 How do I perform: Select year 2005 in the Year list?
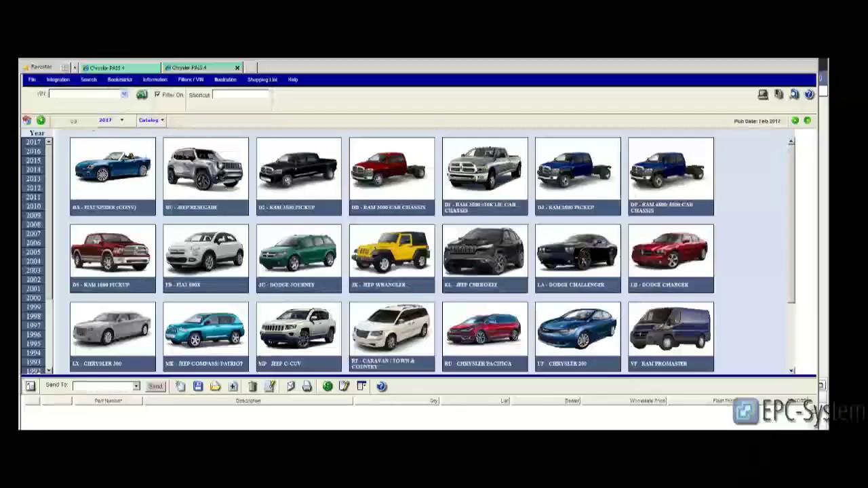tap(33, 252)
